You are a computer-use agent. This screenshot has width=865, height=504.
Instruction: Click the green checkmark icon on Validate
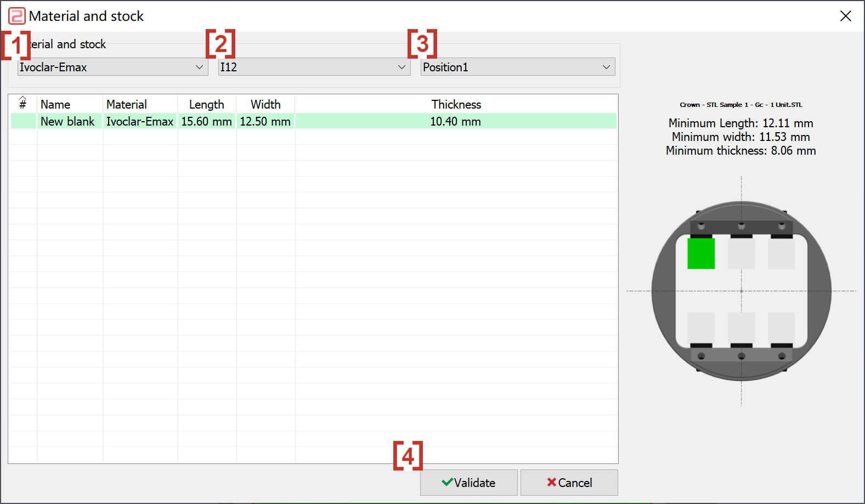click(448, 482)
